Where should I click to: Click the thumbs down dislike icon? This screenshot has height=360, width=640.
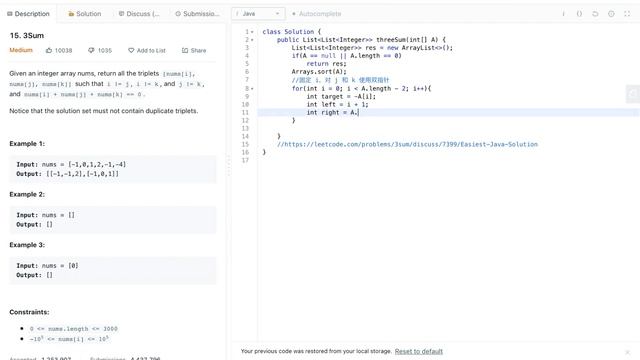click(x=91, y=50)
